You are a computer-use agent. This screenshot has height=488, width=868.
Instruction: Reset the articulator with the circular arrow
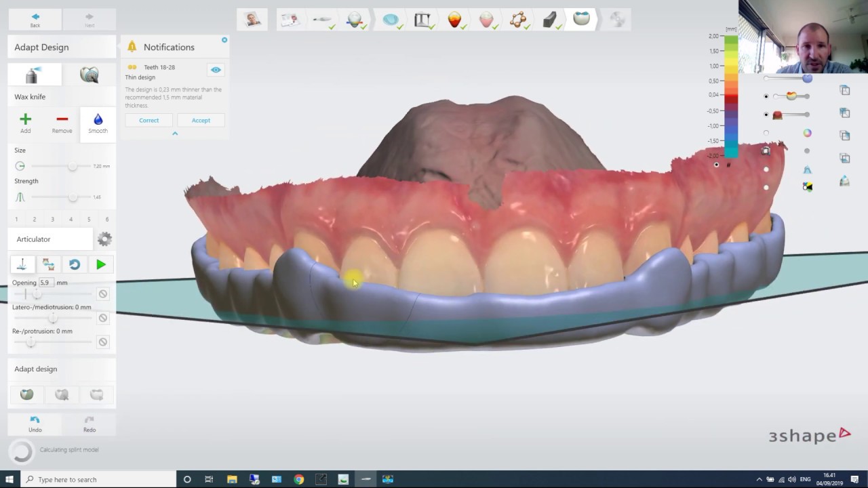[75, 264]
